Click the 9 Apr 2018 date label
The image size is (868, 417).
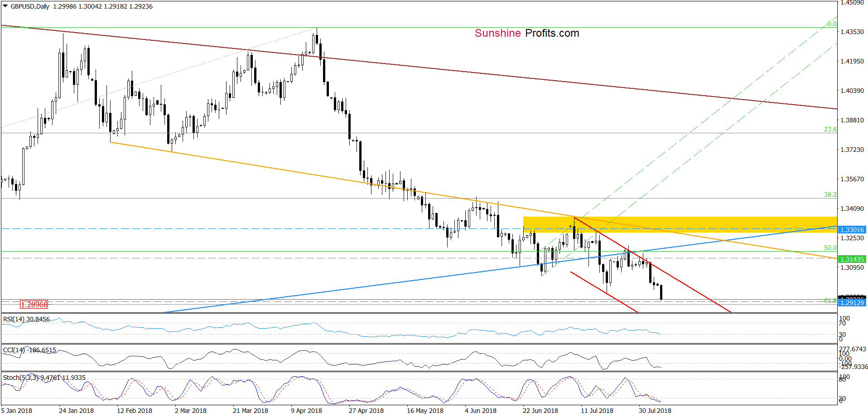(307, 411)
